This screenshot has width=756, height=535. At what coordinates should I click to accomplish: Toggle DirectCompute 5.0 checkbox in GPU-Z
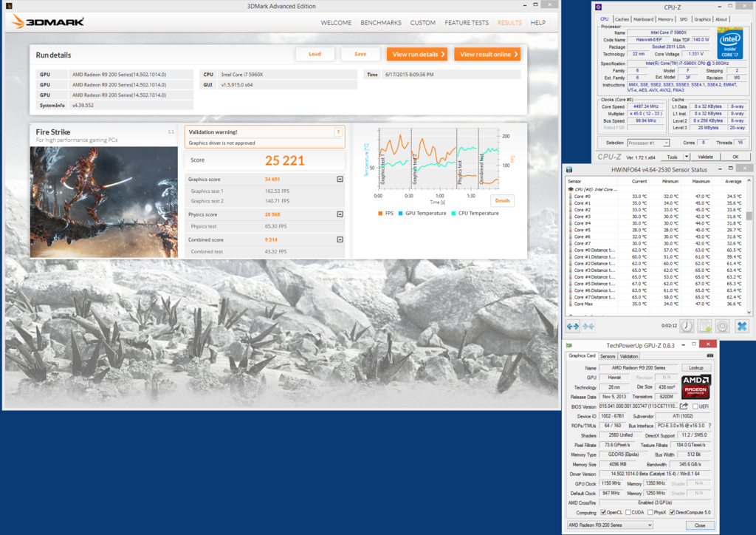click(x=672, y=512)
